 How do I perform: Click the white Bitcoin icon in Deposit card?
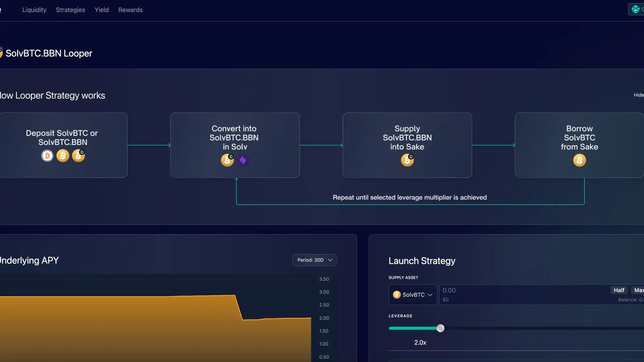tap(47, 156)
